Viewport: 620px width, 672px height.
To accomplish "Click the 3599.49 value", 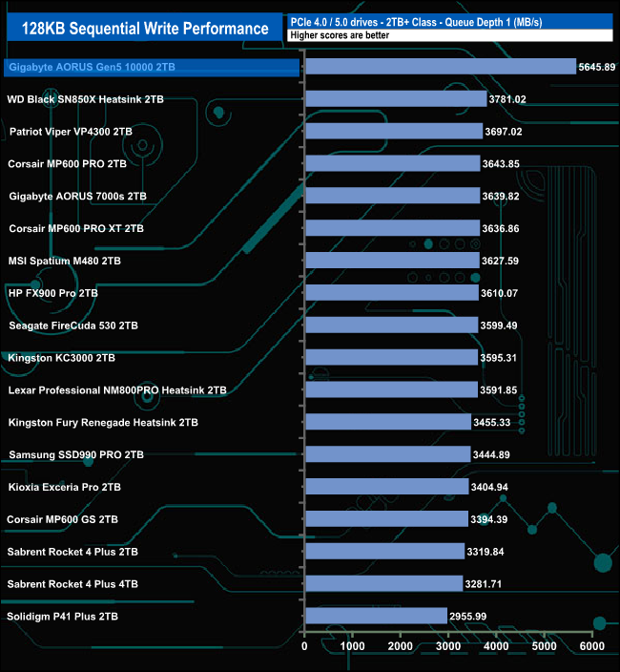I will (499, 325).
